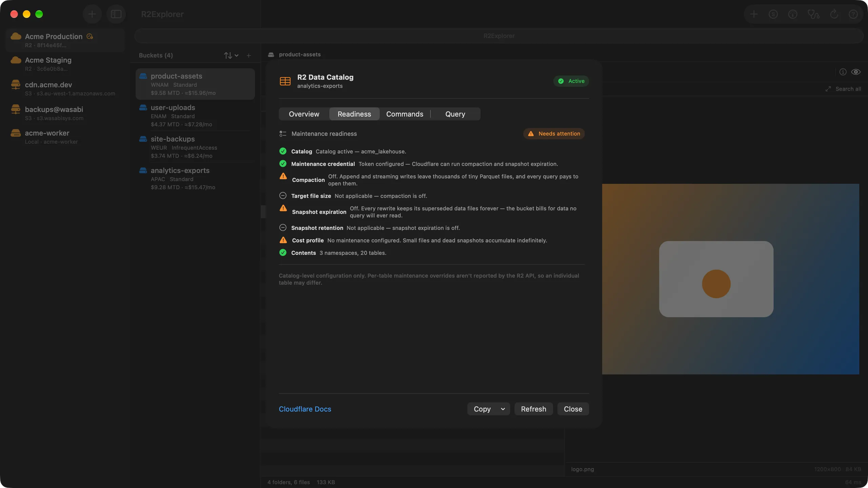Click the dash-circle icon on Target file size
868x488 pixels.
pos(283,196)
